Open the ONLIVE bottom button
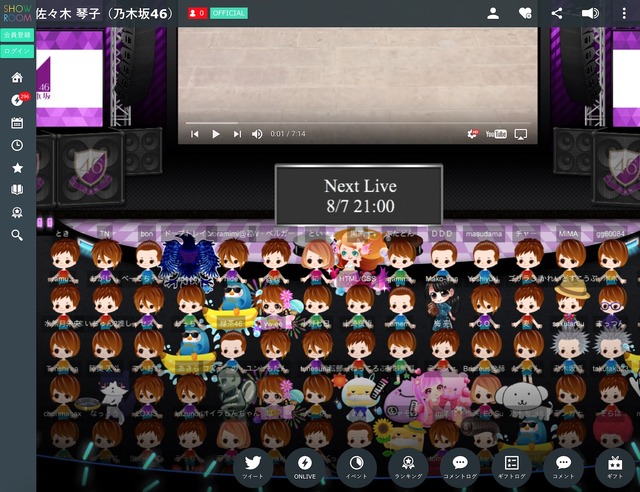 pos(304,467)
